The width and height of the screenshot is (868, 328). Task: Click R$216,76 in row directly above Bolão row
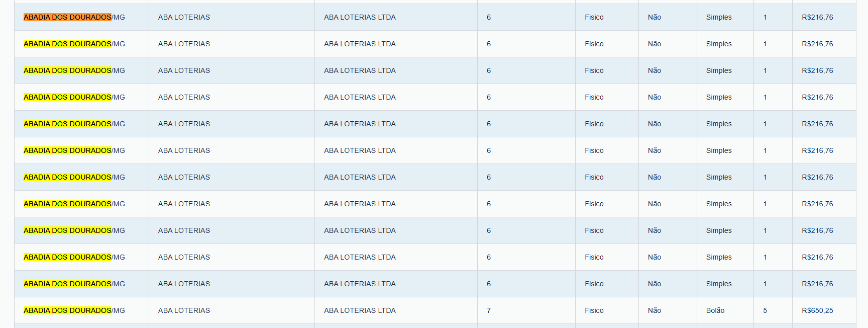(x=817, y=284)
